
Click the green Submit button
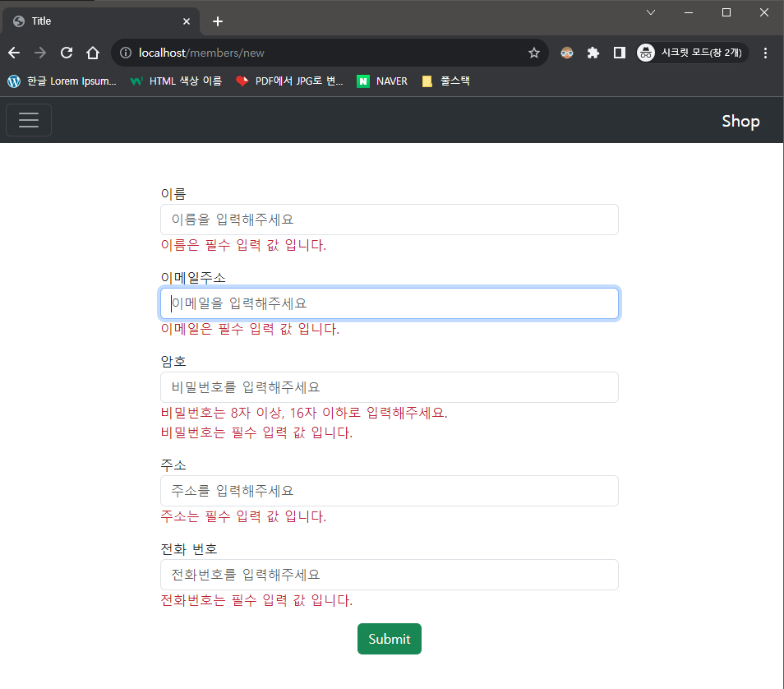pos(389,639)
